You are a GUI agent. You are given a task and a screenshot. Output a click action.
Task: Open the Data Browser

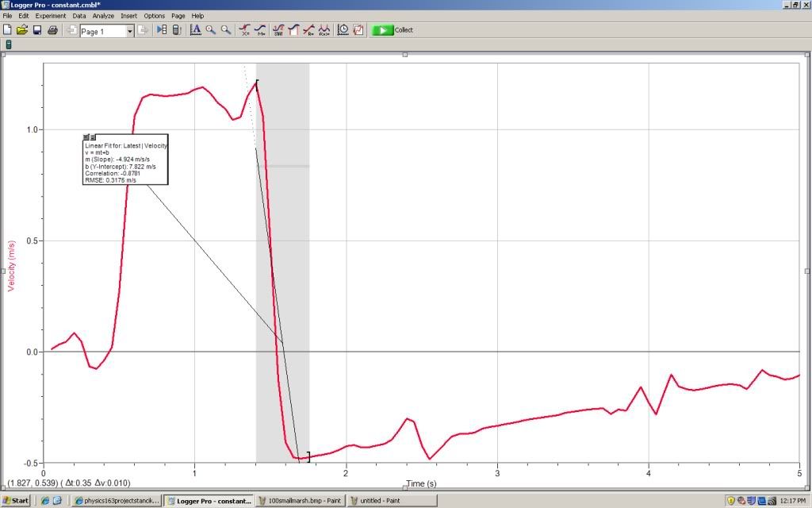click(161, 29)
